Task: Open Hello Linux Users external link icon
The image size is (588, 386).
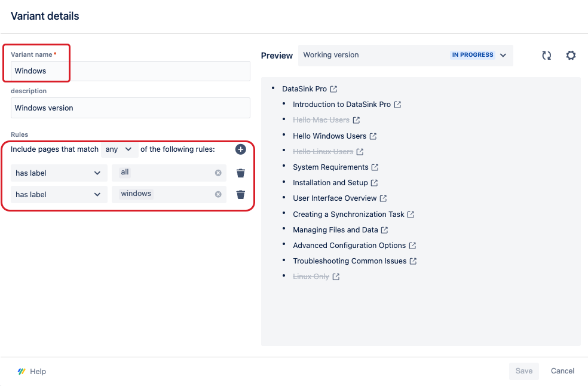Action: tap(360, 152)
